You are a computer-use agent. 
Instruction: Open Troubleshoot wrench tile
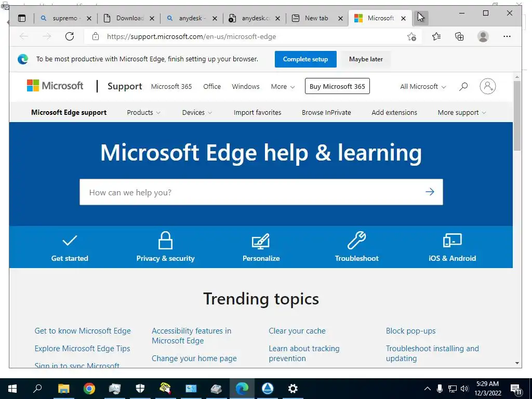(356, 247)
